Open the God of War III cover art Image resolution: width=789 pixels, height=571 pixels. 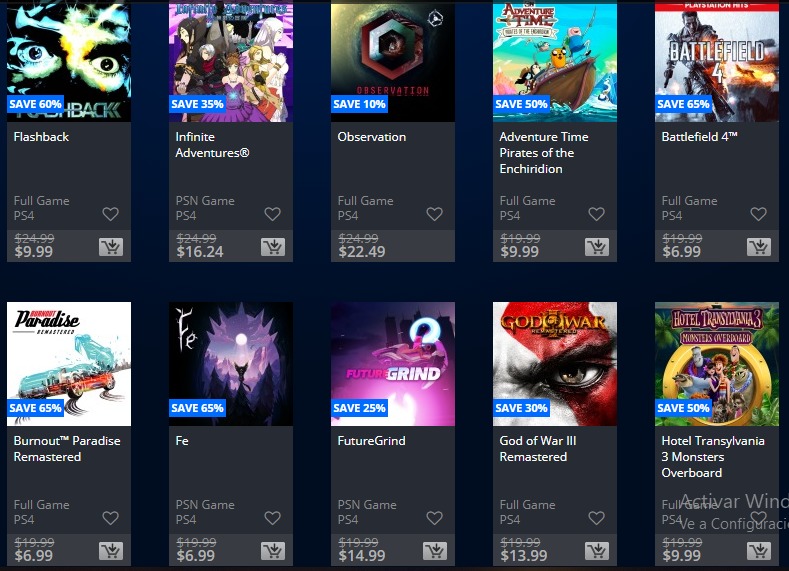click(555, 364)
